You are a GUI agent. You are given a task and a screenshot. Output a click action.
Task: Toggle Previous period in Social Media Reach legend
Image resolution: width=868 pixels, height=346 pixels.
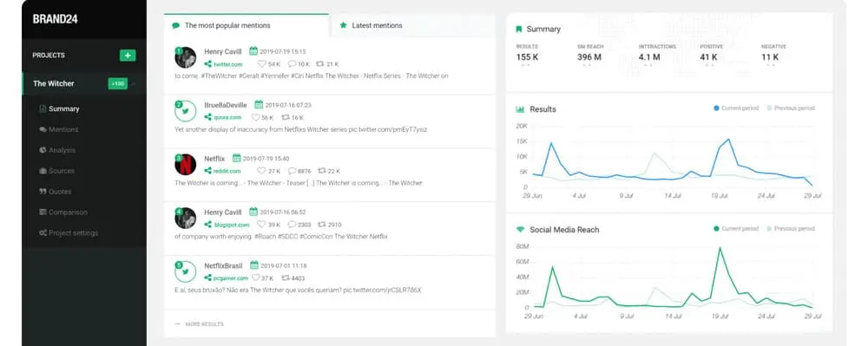pyautogui.click(x=791, y=229)
